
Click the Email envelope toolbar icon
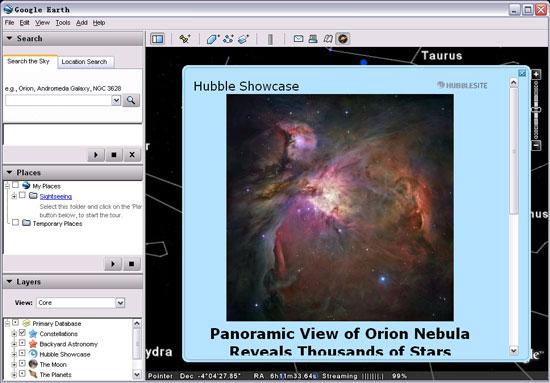(x=298, y=39)
